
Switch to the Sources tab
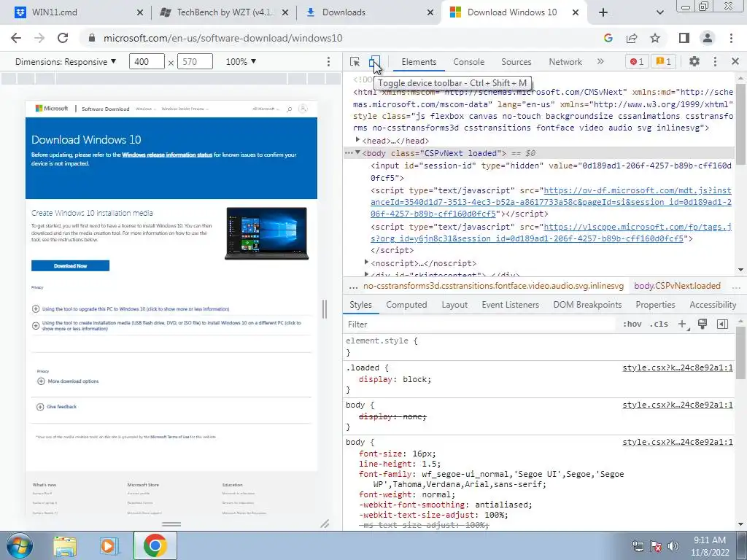pyautogui.click(x=516, y=61)
